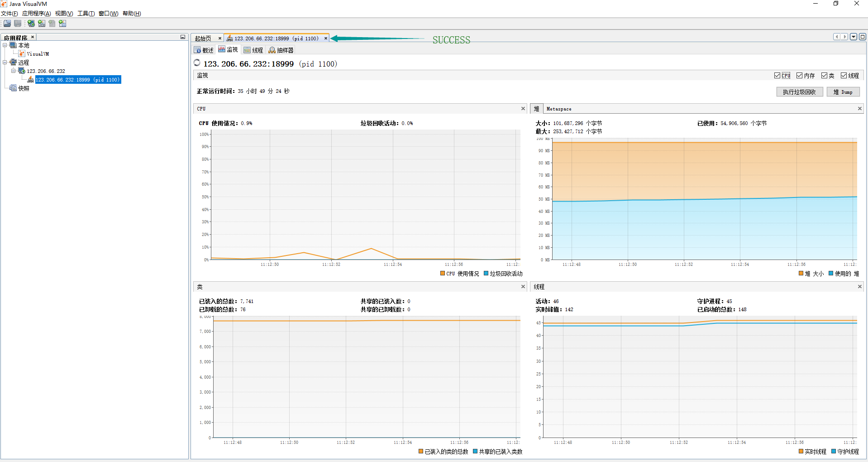Click the Load snapshot toolbar icon
Image resolution: width=868 pixels, height=462 pixels.
click(x=7, y=24)
